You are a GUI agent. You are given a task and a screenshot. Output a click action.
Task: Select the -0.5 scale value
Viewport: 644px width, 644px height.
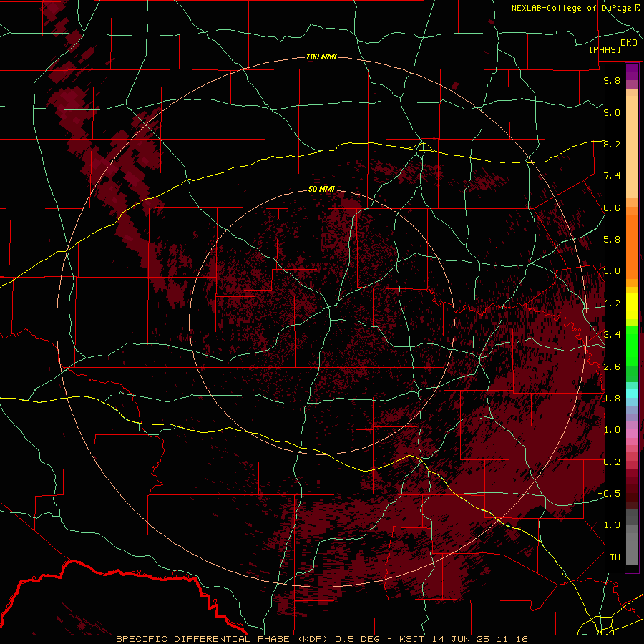(609, 494)
